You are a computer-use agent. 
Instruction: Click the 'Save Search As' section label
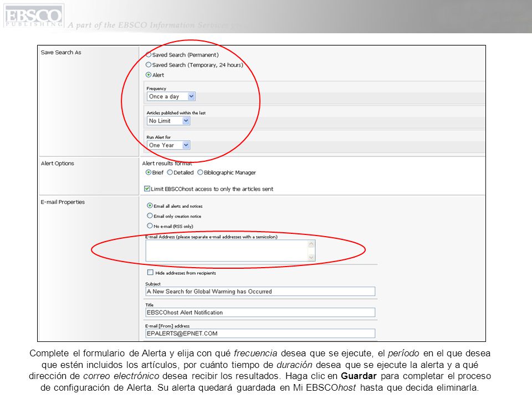coord(61,52)
